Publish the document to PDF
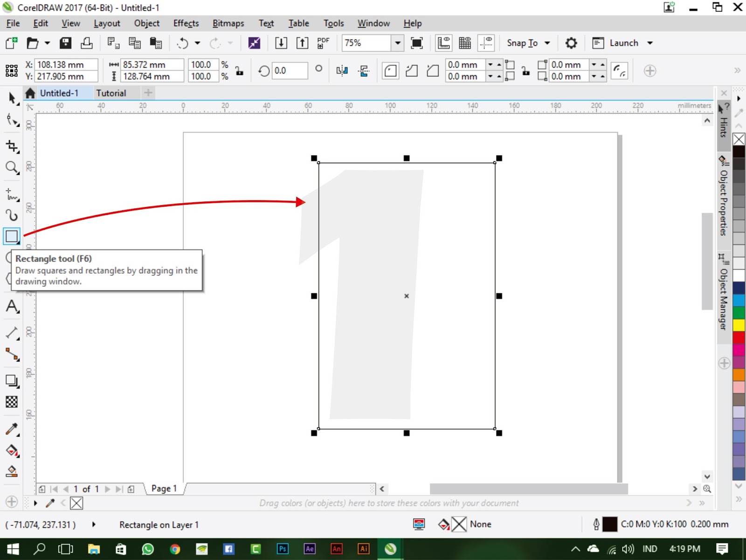 point(323,43)
